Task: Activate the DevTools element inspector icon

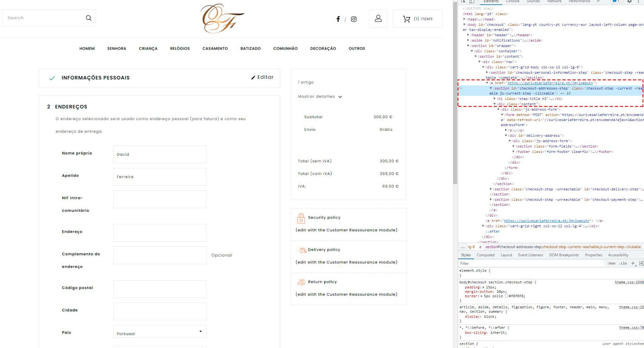Action: (x=464, y=1)
